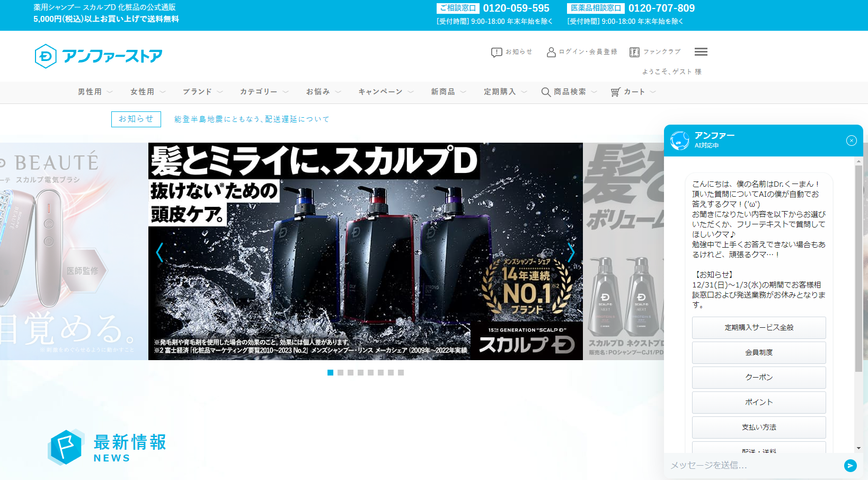Choose ポイント chat option
Screen dimensions: 868x480
click(759, 403)
